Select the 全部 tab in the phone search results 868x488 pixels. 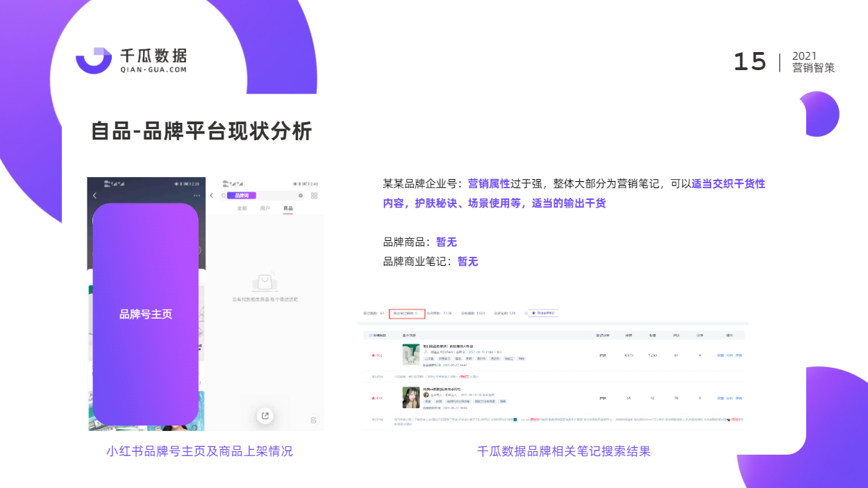[242, 208]
